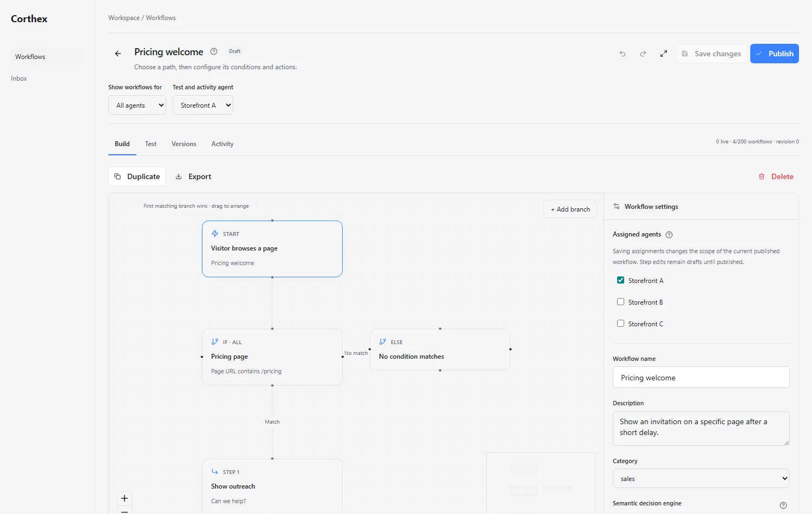Click the arrow icon on the STEP 1 node
The image size is (812, 514).
215,472
